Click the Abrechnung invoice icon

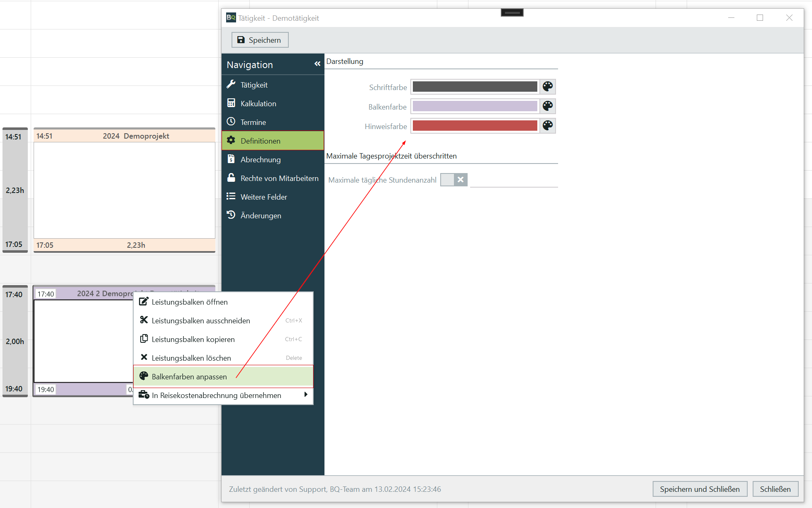coord(231,159)
